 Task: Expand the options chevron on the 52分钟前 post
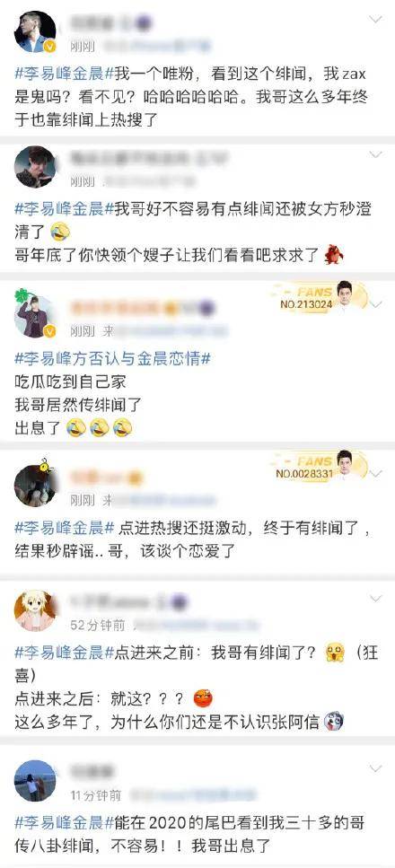coord(376,599)
